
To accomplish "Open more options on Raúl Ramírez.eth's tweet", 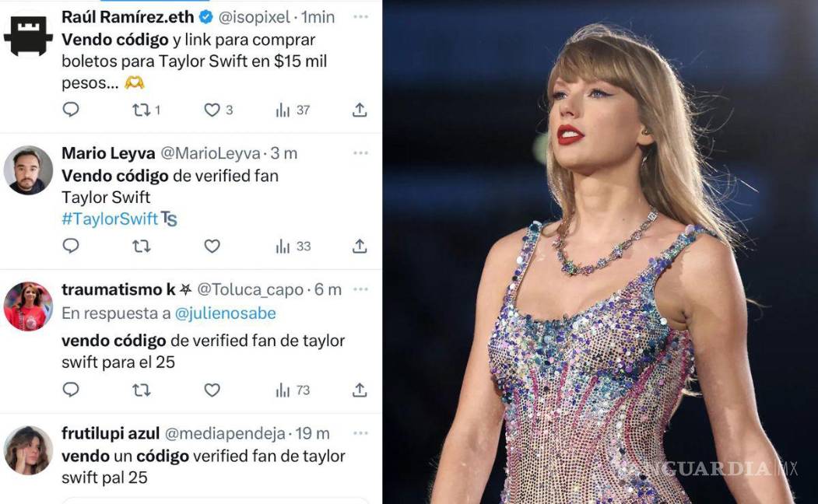I will coord(360,16).
